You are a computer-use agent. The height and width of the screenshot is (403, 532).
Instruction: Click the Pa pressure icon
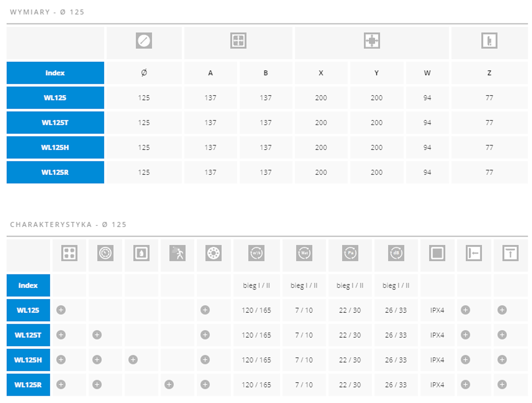(350, 253)
